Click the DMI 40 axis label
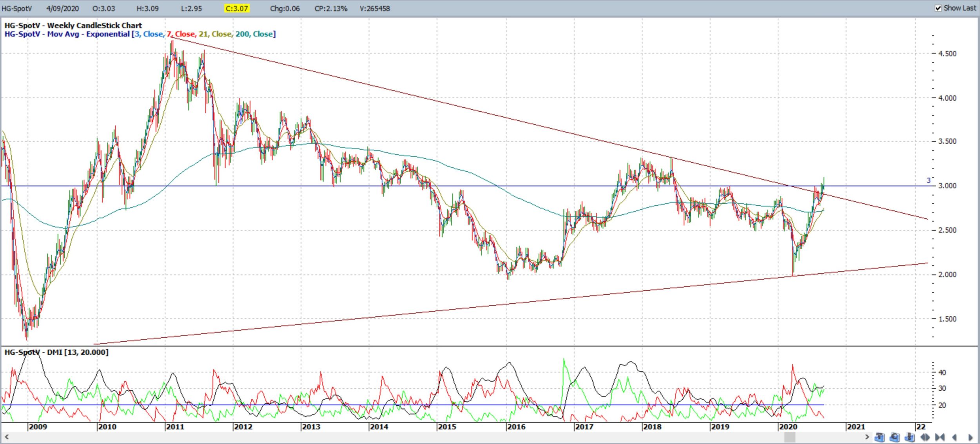This screenshot has width=980, height=444. (x=942, y=372)
